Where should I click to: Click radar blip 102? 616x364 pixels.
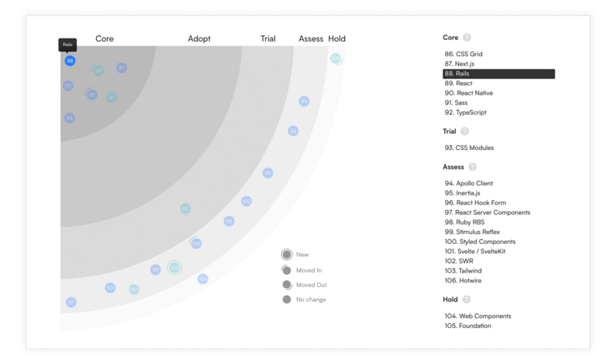(x=246, y=201)
